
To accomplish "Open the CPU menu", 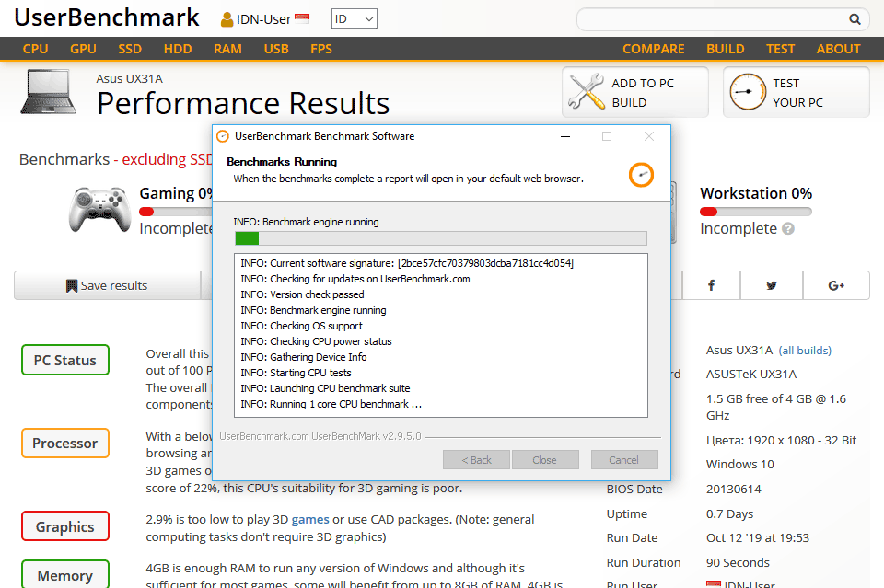I will pyautogui.click(x=35, y=49).
